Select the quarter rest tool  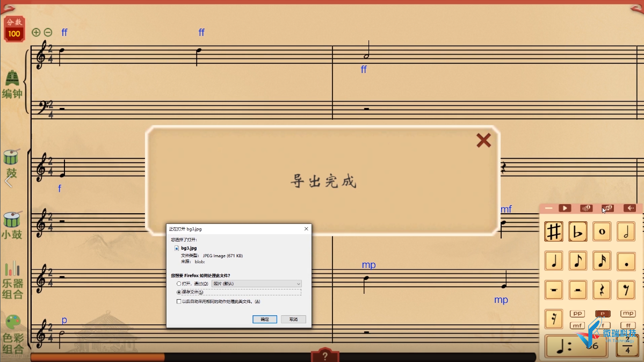pos(602,290)
